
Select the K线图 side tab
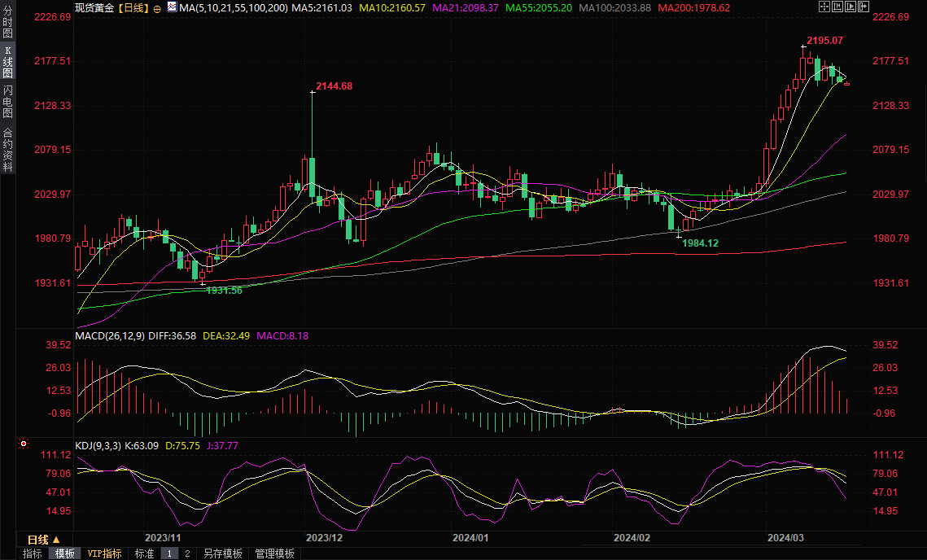click(x=7, y=62)
